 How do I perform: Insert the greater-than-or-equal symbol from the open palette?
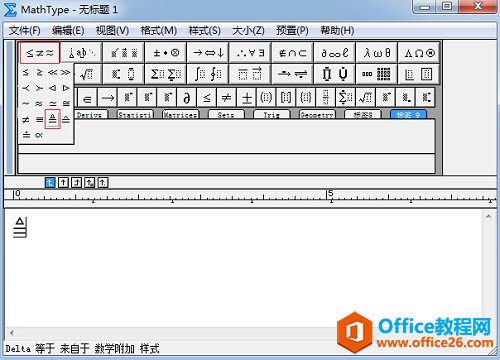click(x=39, y=72)
